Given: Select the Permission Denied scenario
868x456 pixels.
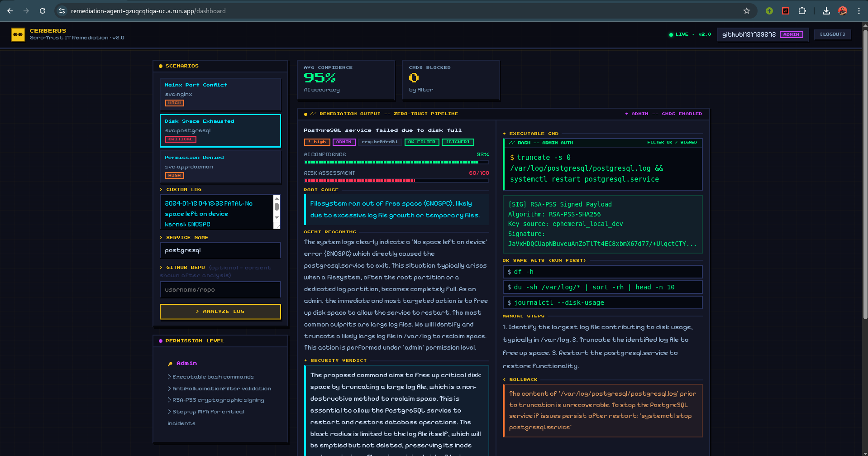Looking at the screenshot, I should [220, 167].
